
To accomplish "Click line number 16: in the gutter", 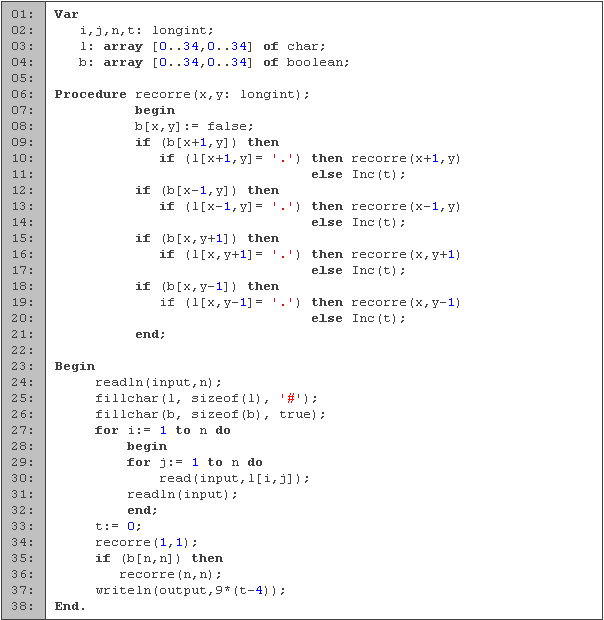I will tap(23, 254).
